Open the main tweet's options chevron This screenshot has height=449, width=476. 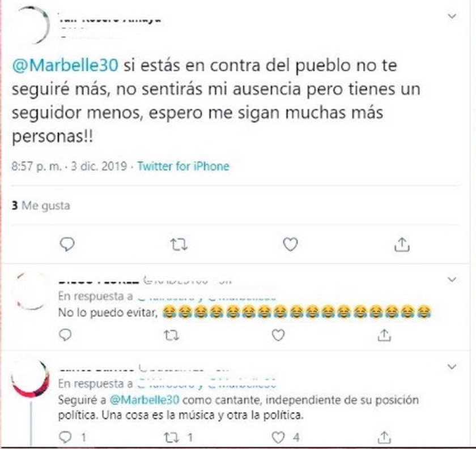(452, 16)
